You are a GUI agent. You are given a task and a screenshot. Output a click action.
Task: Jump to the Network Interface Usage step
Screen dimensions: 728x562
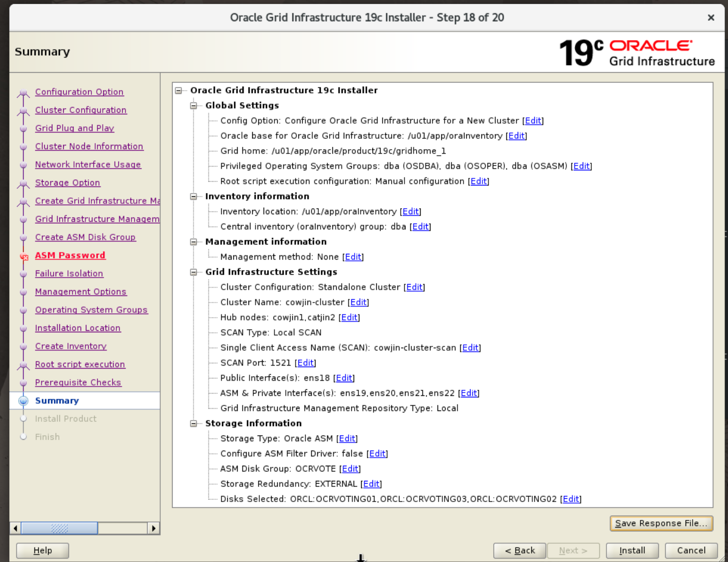88,164
